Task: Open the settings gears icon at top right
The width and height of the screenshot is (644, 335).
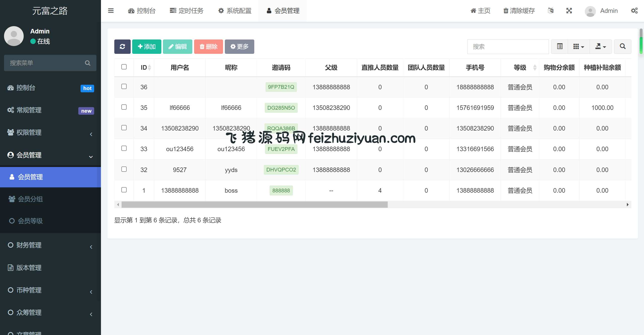Action: pos(634,11)
